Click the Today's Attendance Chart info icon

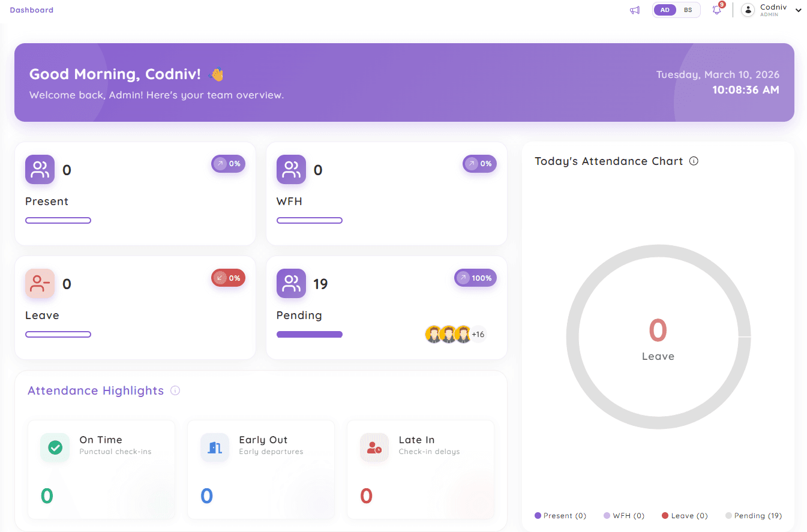coord(694,161)
